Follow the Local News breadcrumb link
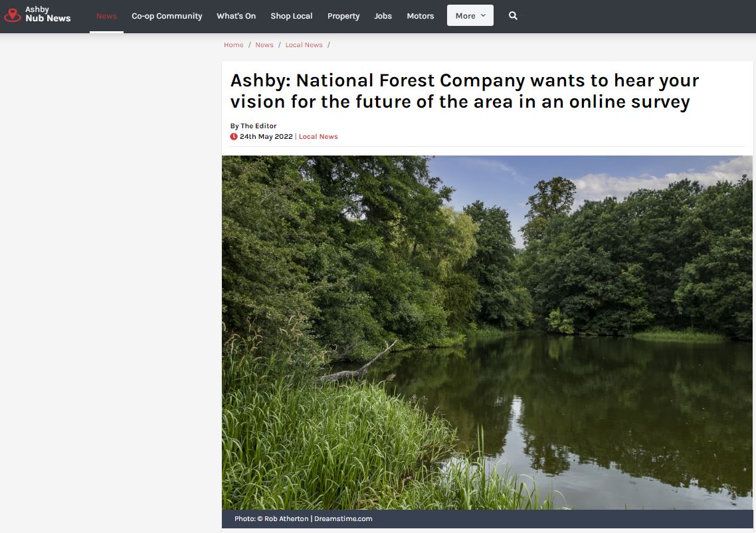This screenshot has width=756, height=533. pos(304,45)
